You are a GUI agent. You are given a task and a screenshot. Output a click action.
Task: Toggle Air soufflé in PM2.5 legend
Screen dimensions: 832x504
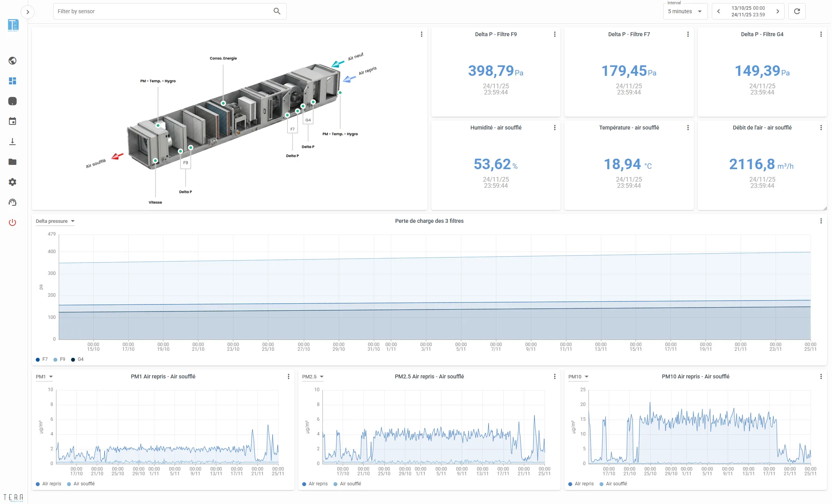[x=347, y=484]
